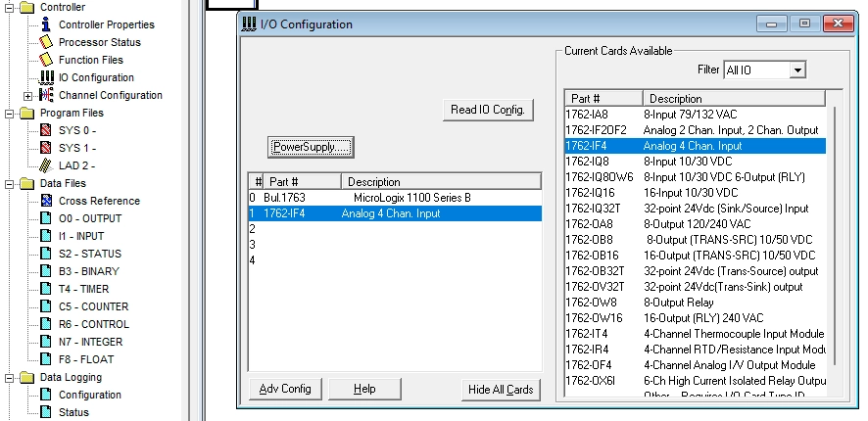868x421 pixels.
Task: Select the 1762-IF2OF2 analog card
Action: pyautogui.click(x=696, y=130)
